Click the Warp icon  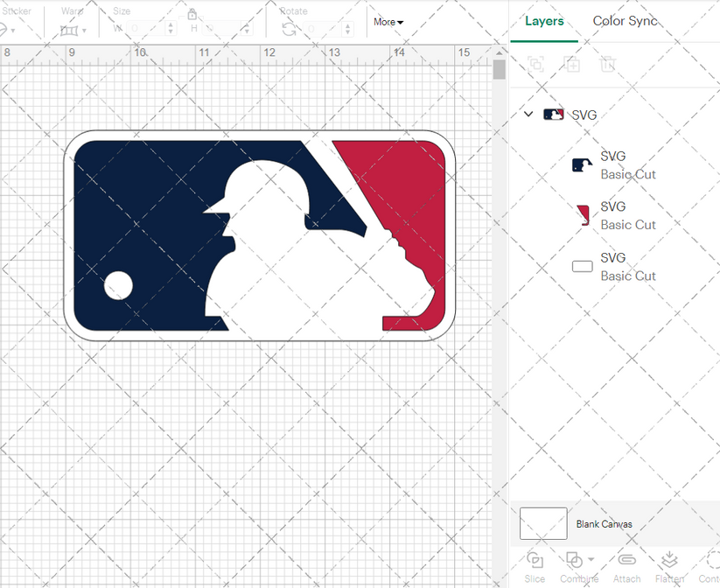(x=70, y=29)
